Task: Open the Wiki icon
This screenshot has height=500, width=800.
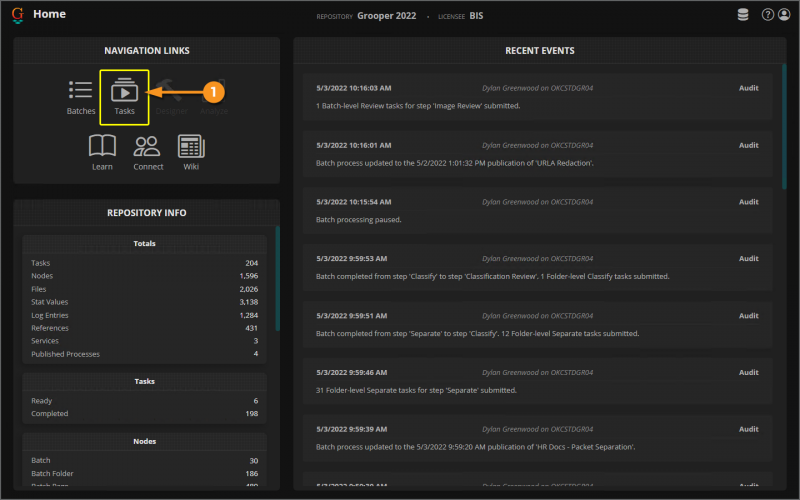Action: pos(191,152)
